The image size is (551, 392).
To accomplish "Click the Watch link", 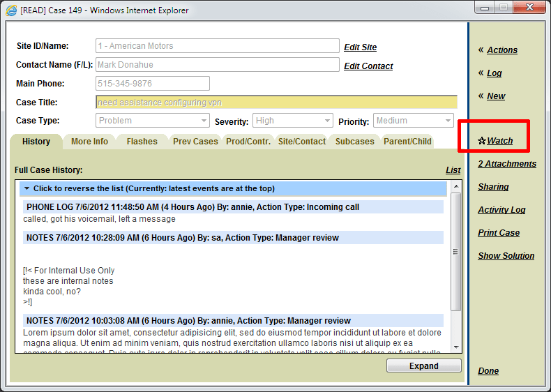I will coord(499,141).
